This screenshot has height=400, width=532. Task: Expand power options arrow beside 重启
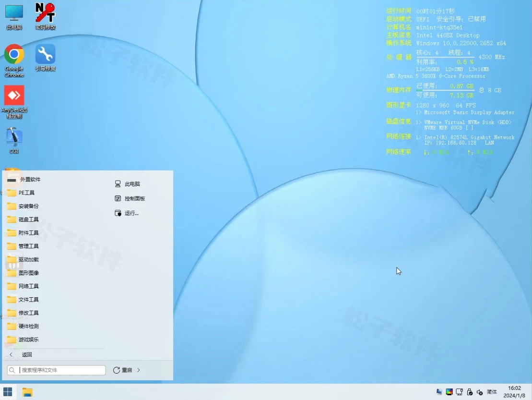[x=139, y=370]
